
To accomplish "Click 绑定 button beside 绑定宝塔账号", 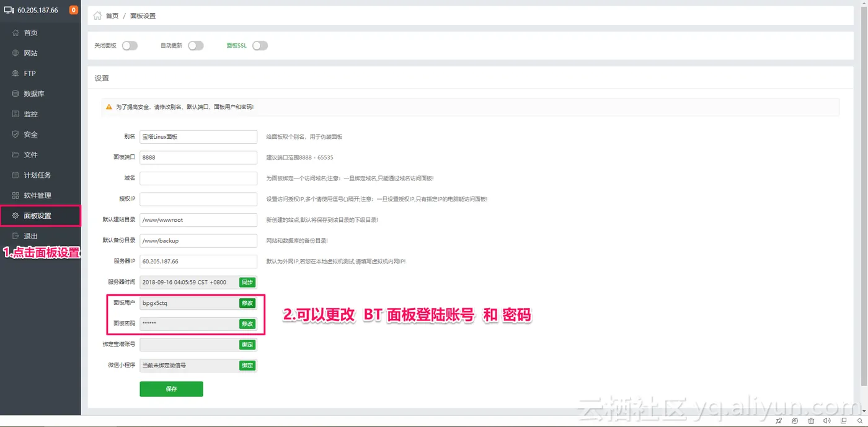I will point(247,345).
